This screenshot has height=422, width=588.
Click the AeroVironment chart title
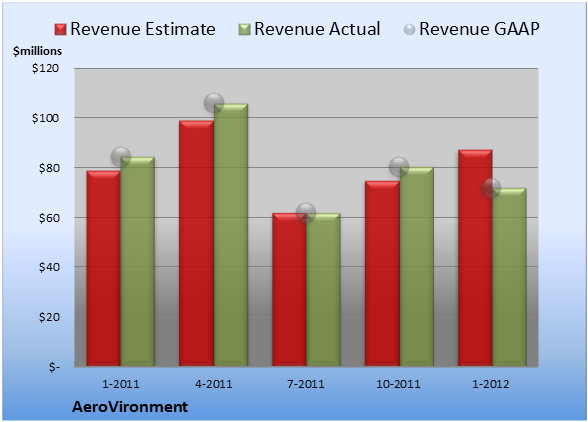pos(130,407)
